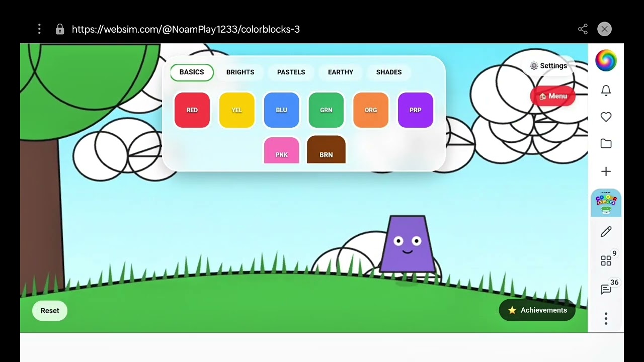Click the pencil edit icon
Image resolution: width=644 pixels, height=362 pixels.
click(x=606, y=232)
